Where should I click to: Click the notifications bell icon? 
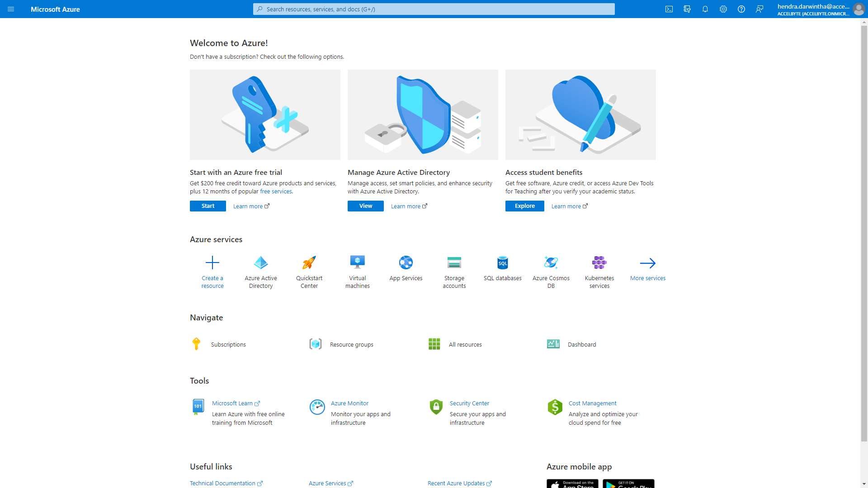point(705,9)
